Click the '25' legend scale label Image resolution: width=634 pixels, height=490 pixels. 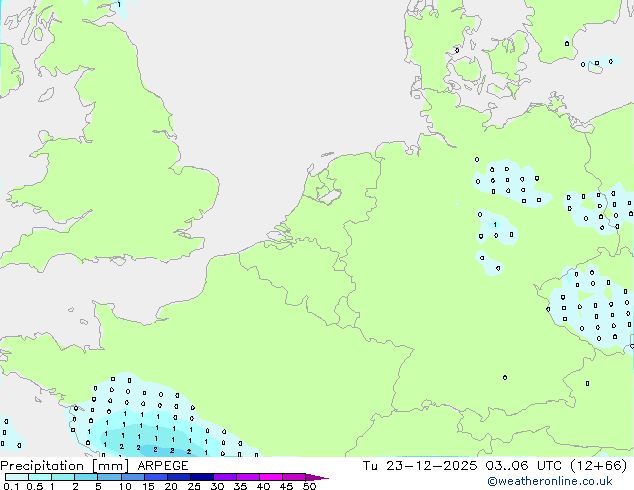pyautogui.click(x=194, y=486)
